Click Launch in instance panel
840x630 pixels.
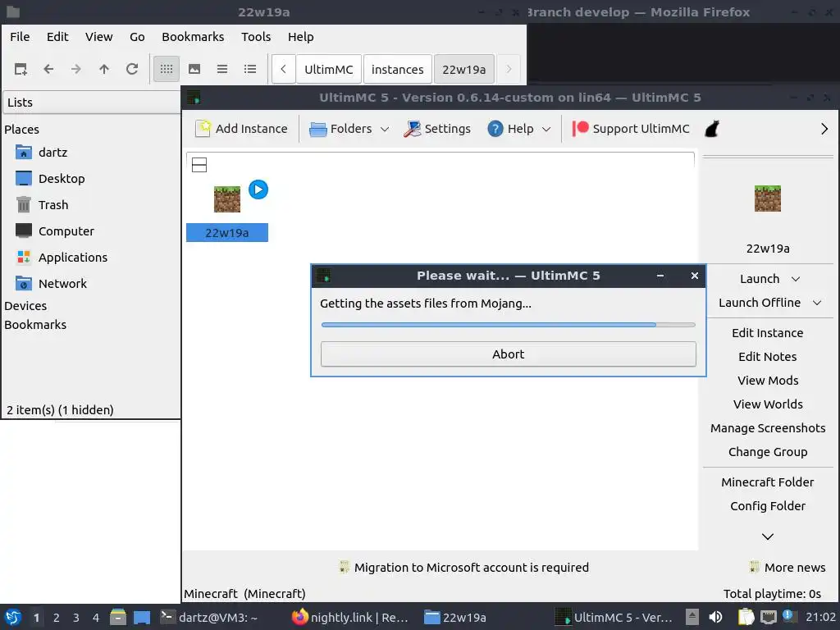(760, 279)
